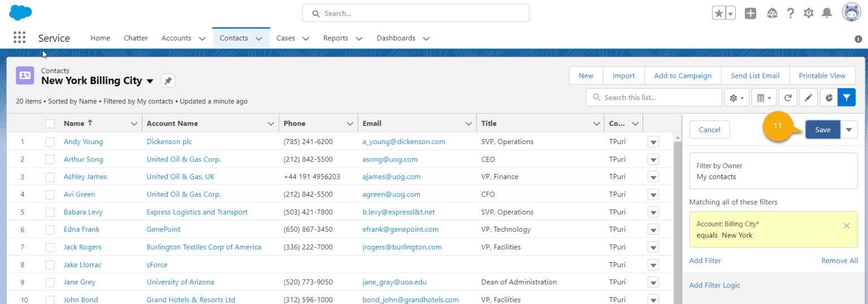Show the charts panel icon
Screen dimensions: 868x304
[828, 98]
